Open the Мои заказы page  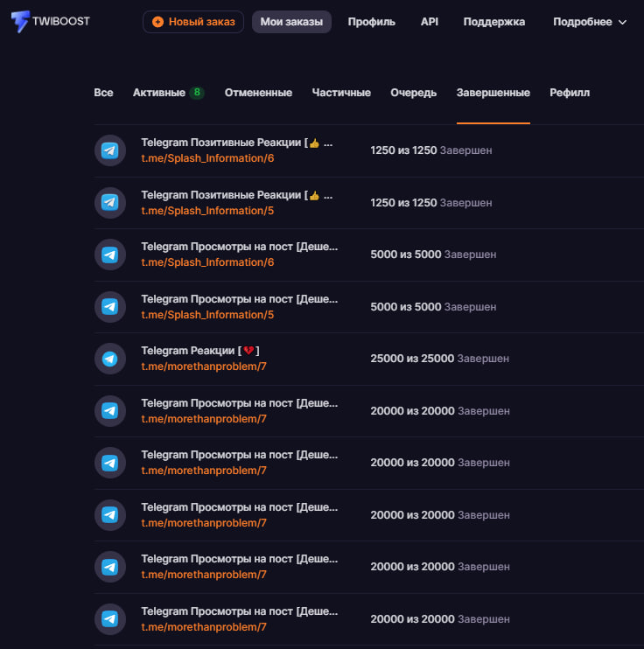pyautogui.click(x=291, y=22)
